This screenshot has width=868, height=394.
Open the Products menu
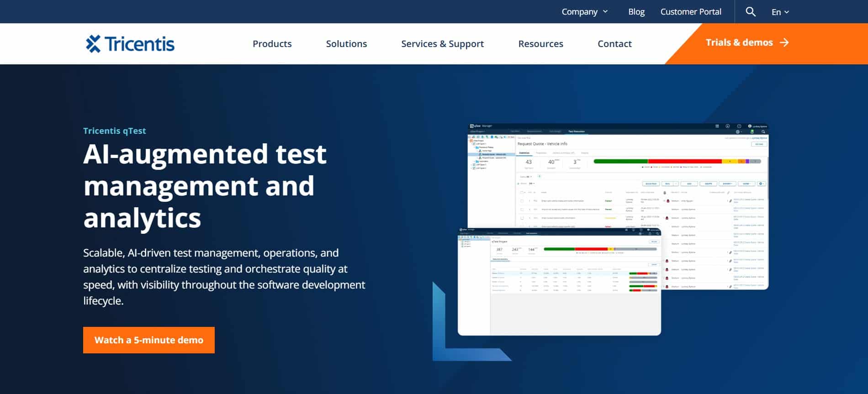coord(272,44)
